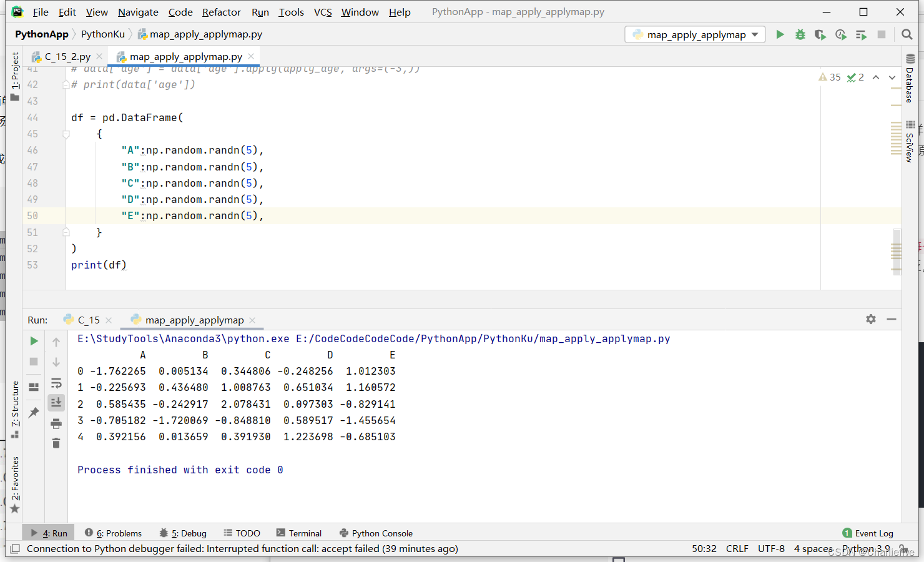This screenshot has height=562, width=924.
Task: Click fold marker at line 51
Action: [x=66, y=232]
